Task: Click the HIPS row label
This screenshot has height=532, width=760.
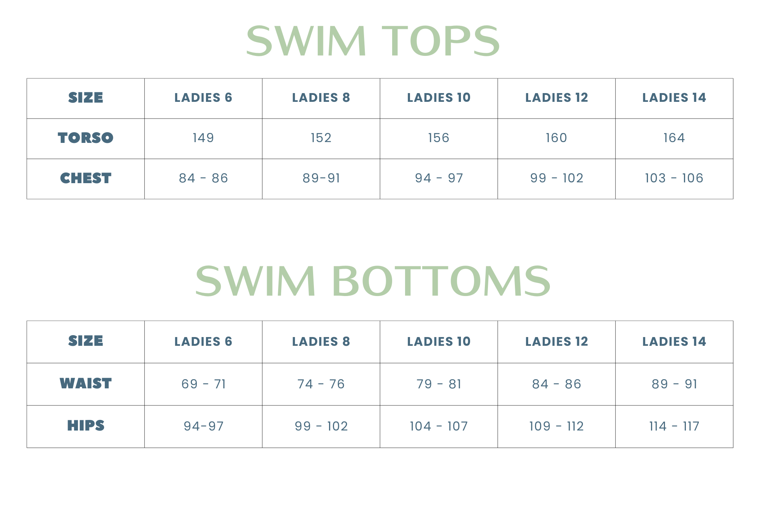Action: click(x=85, y=426)
